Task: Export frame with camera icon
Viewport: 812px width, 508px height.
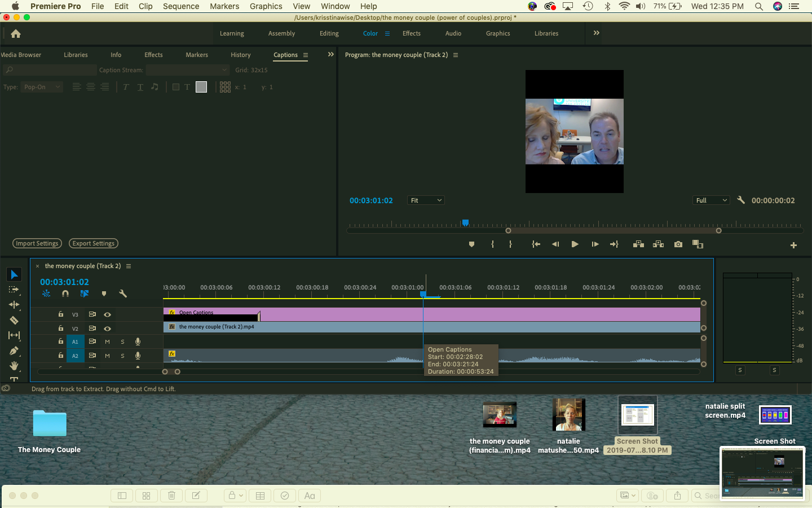Action: [678, 244]
